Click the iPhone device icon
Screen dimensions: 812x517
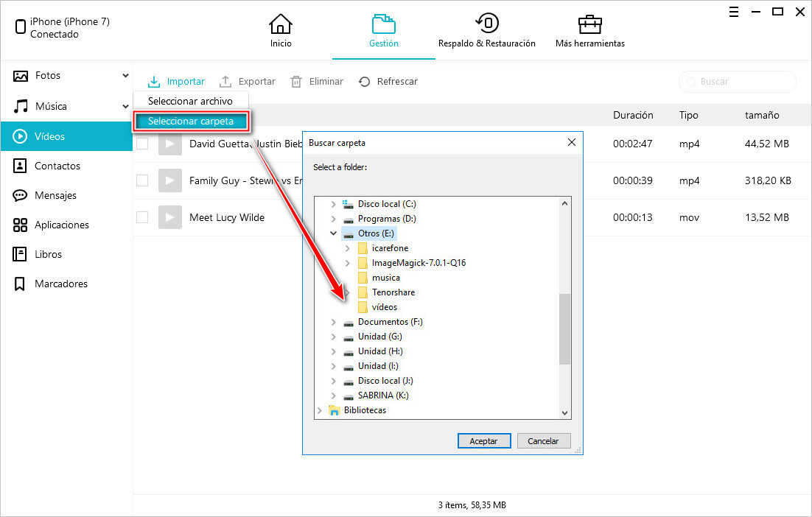pos(20,27)
